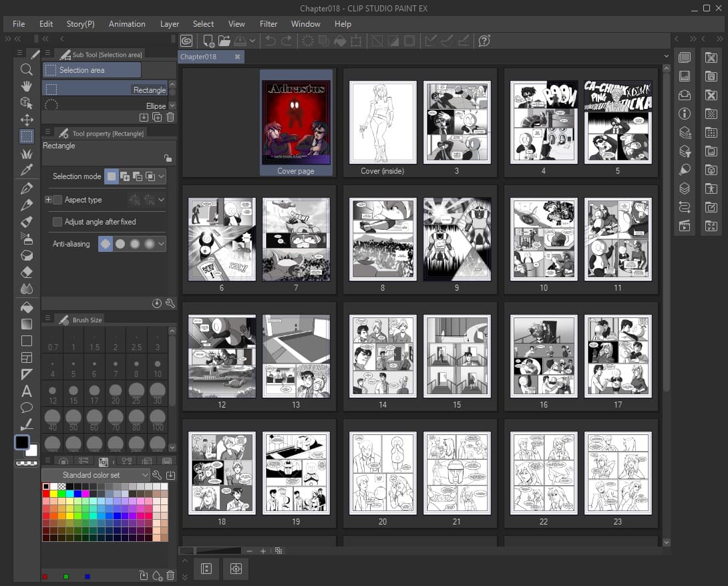Click the Help question mark button

click(x=484, y=41)
